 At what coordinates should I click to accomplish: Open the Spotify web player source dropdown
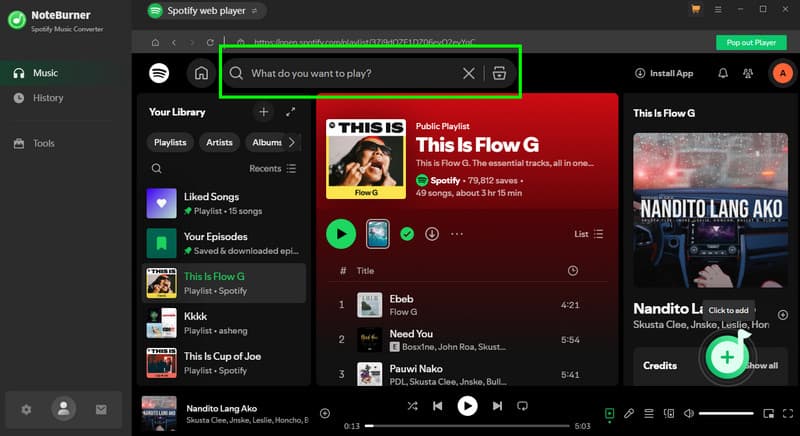click(x=206, y=10)
